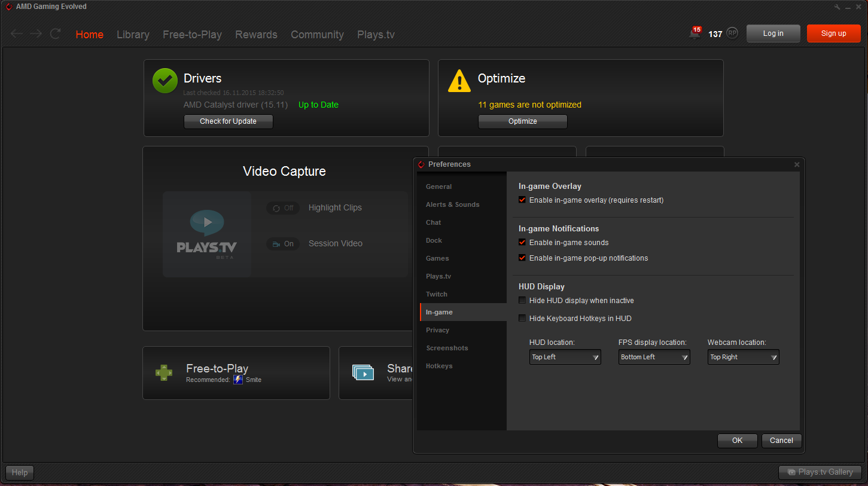Switch off the Session Video toggle
This screenshot has height=486, width=868.
(283, 244)
